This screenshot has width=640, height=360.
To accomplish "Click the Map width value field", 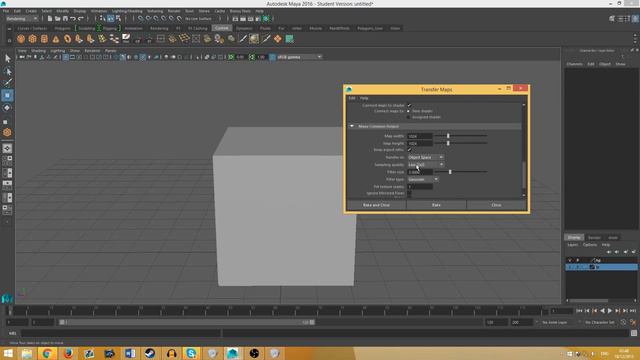I will (420, 136).
